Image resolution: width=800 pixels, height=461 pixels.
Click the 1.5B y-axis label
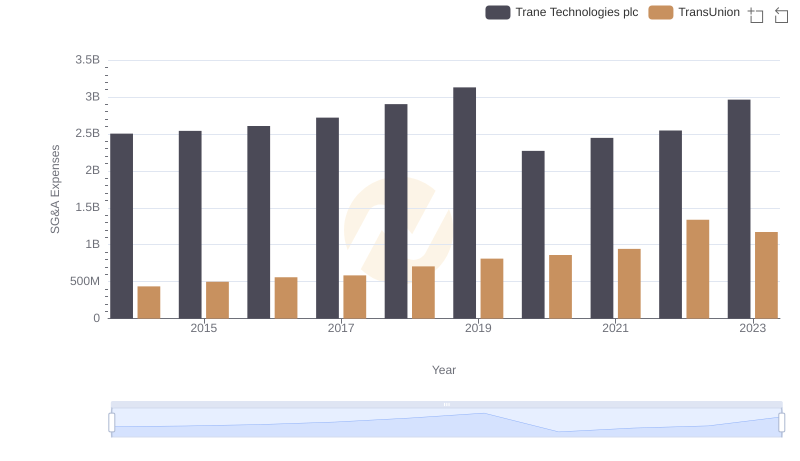(88, 208)
